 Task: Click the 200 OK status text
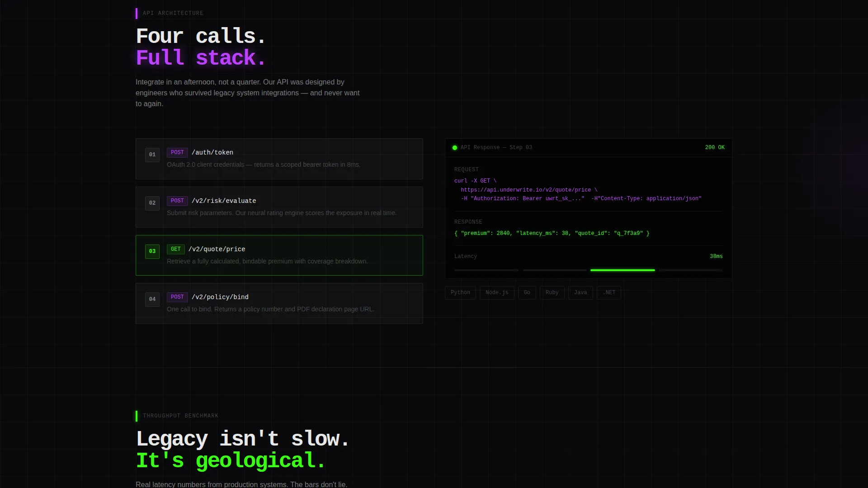coord(715,148)
